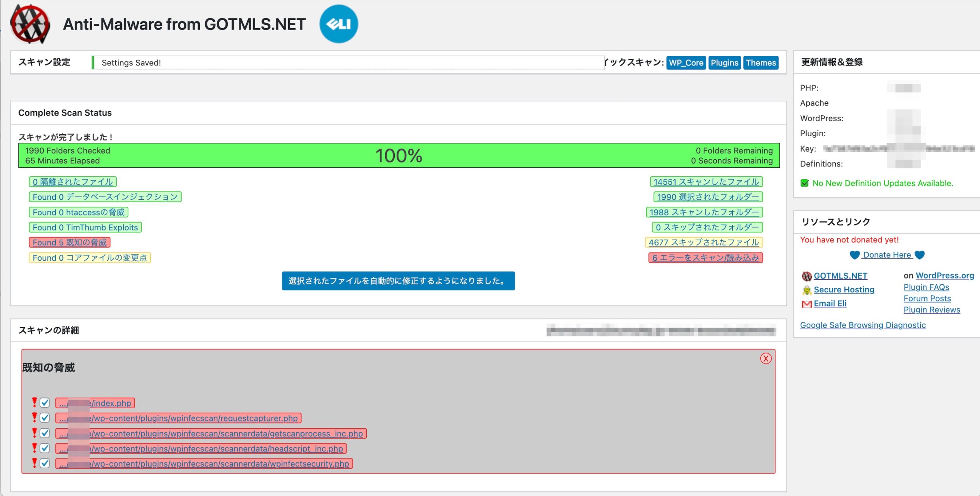Click the Donate Here link
Screen dimensions: 980x496
(x=887, y=255)
